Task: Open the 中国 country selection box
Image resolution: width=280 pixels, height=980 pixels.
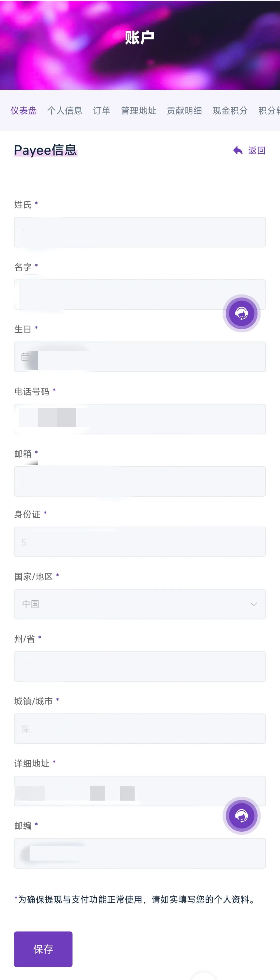Action: 140,604
